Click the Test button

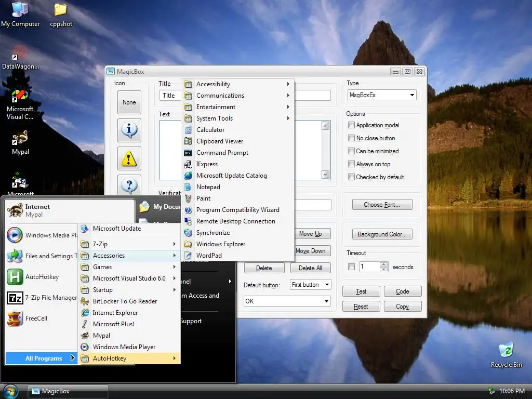[x=361, y=291]
